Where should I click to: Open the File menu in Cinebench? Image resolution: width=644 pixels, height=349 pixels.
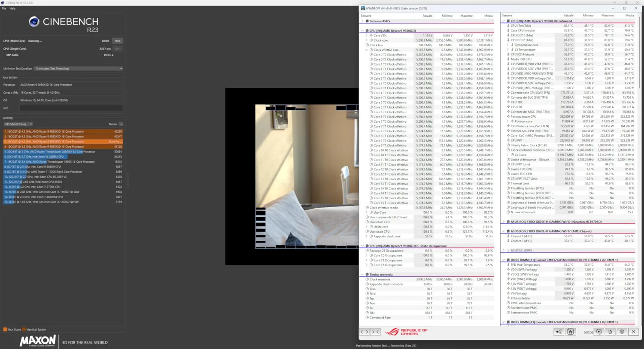click(4, 9)
